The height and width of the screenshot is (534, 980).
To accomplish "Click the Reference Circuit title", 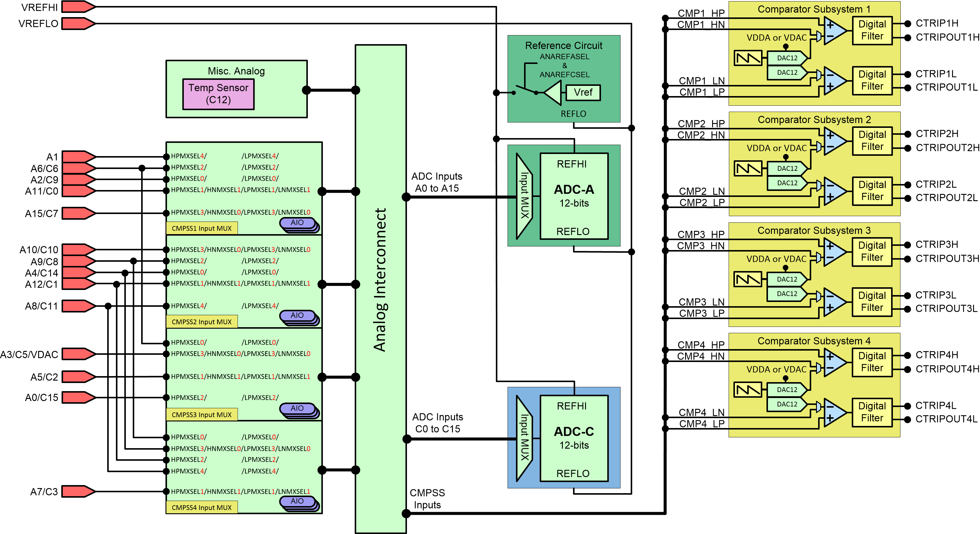I will click(x=564, y=46).
